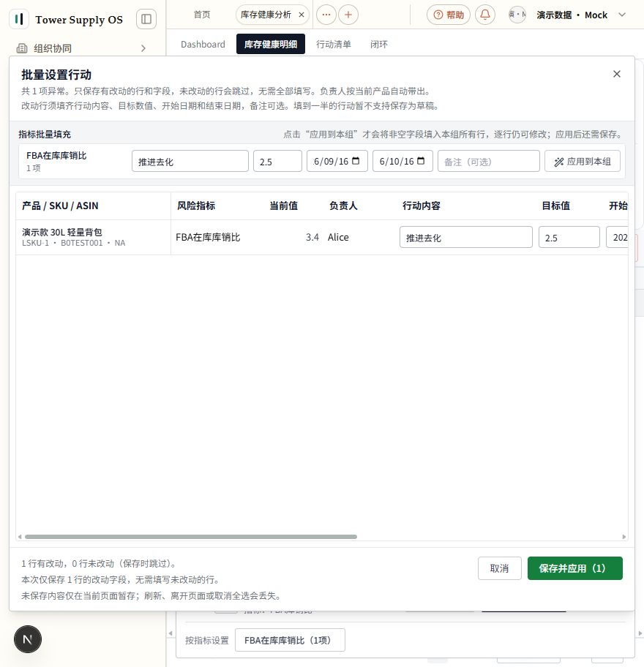Switch to the Dashboard sub-tab
The height and width of the screenshot is (667, 644).
(x=203, y=44)
